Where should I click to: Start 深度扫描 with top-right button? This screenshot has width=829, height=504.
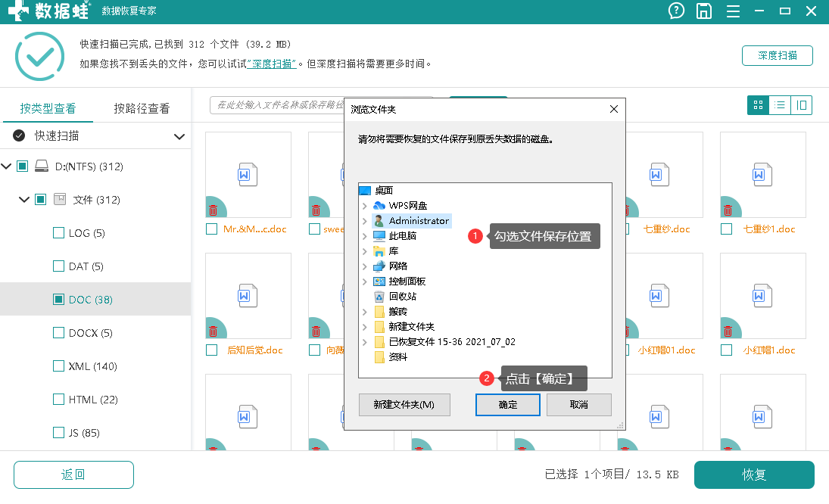[x=778, y=55]
